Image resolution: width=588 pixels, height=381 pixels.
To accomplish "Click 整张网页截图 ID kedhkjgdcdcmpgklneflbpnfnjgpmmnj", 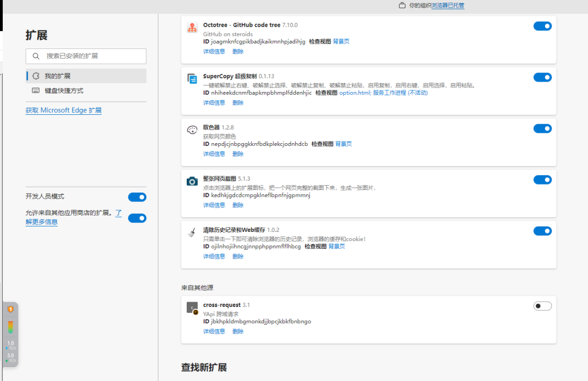I will [261, 195].
